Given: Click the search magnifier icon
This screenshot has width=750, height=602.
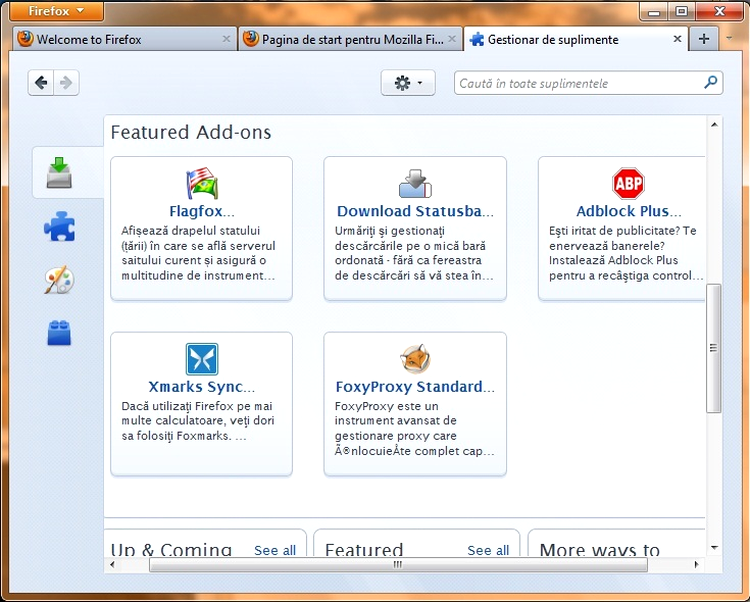Looking at the screenshot, I should [711, 83].
